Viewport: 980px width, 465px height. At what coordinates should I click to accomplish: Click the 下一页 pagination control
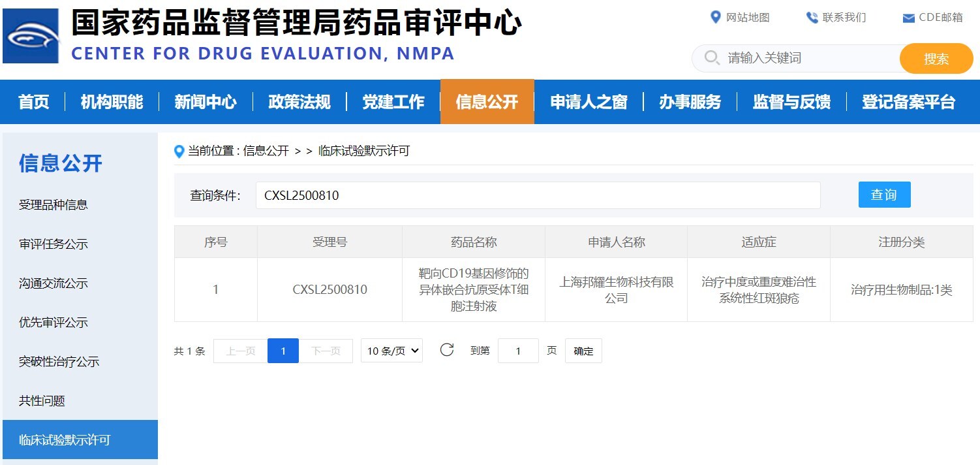(x=326, y=350)
